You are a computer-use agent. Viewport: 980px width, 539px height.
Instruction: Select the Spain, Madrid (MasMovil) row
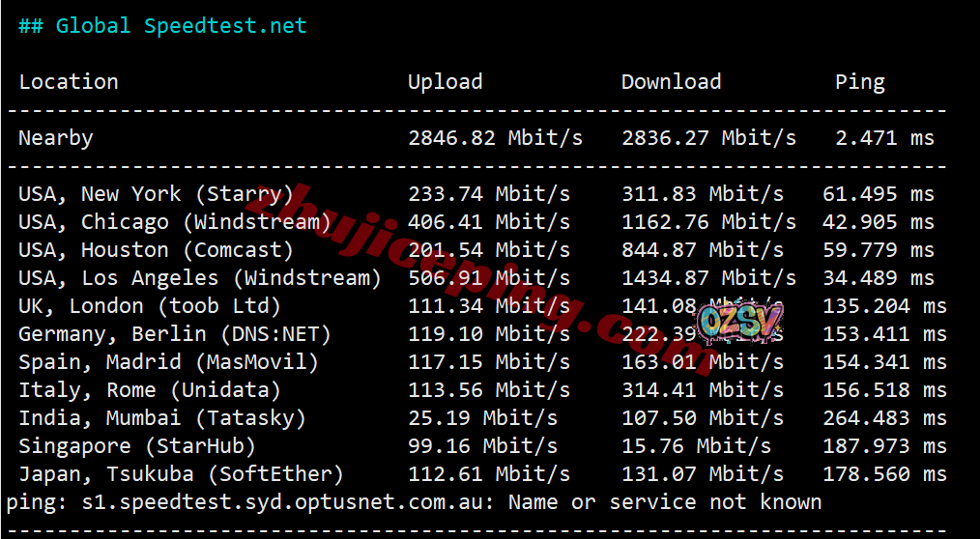click(x=168, y=362)
